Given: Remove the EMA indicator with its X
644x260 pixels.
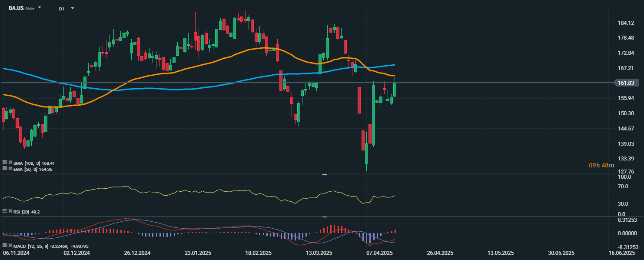Looking at the screenshot, I should pos(10,169).
